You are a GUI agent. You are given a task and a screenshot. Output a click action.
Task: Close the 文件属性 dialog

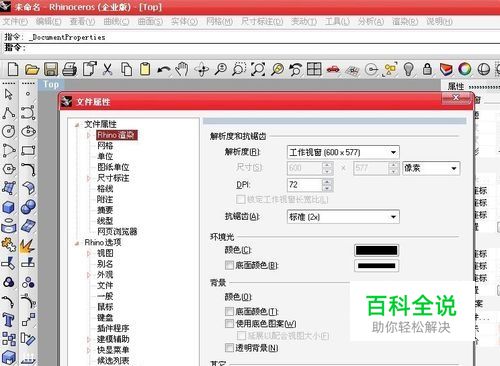(456, 98)
